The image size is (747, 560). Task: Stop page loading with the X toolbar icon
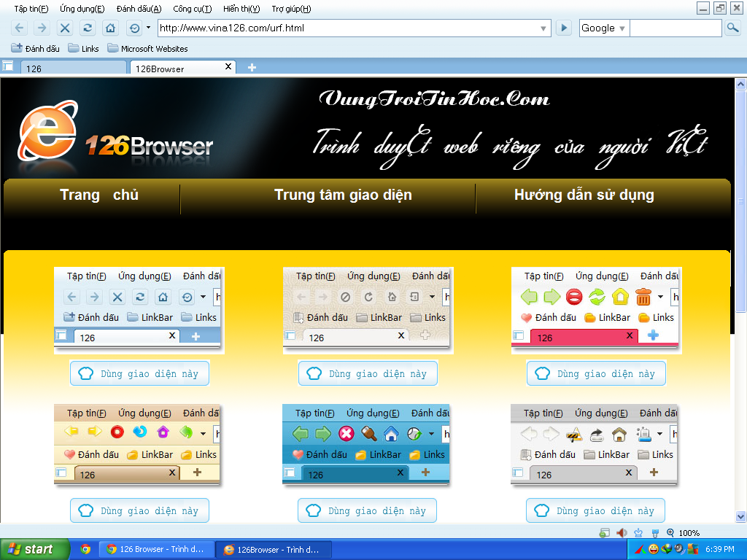click(65, 28)
